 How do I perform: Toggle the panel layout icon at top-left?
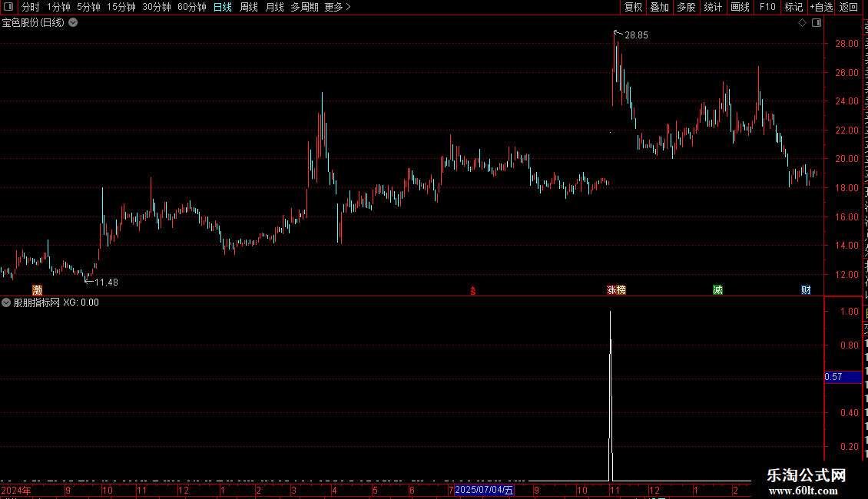click(8, 7)
